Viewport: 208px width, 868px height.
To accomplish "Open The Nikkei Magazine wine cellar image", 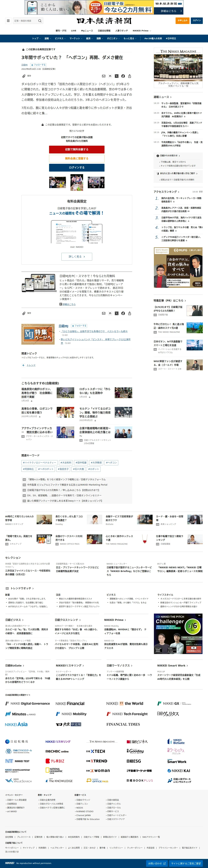I will 178,67.
